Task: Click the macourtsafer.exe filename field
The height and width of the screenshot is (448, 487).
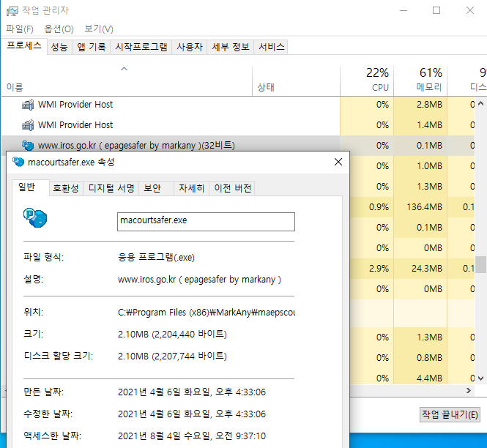Action: point(206,221)
